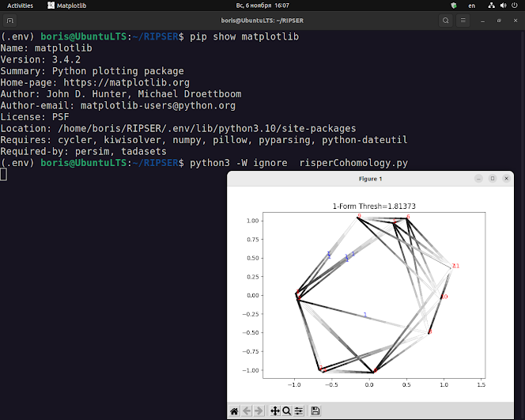The width and height of the screenshot is (525, 420).
Task: Close the terminal window
Action: tap(516, 21)
